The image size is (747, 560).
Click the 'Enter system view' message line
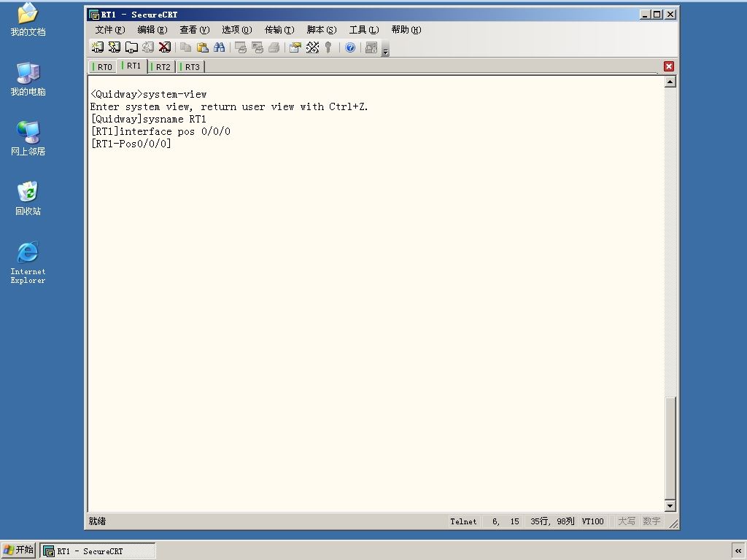229,106
